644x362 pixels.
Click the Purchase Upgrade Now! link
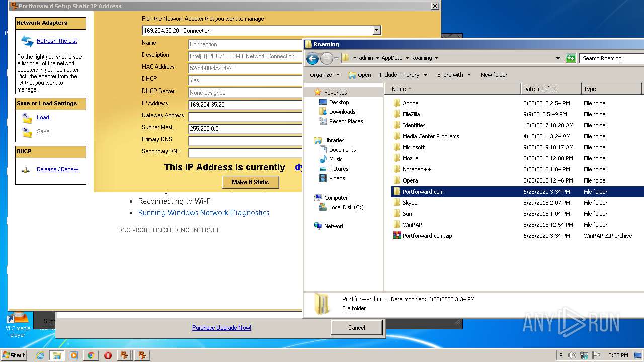click(221, 328)
